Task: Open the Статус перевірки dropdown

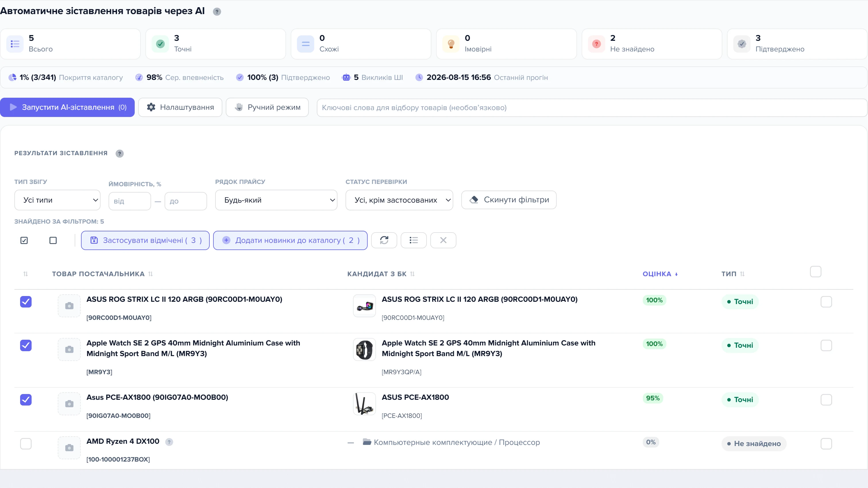Action: click(399, 200)
